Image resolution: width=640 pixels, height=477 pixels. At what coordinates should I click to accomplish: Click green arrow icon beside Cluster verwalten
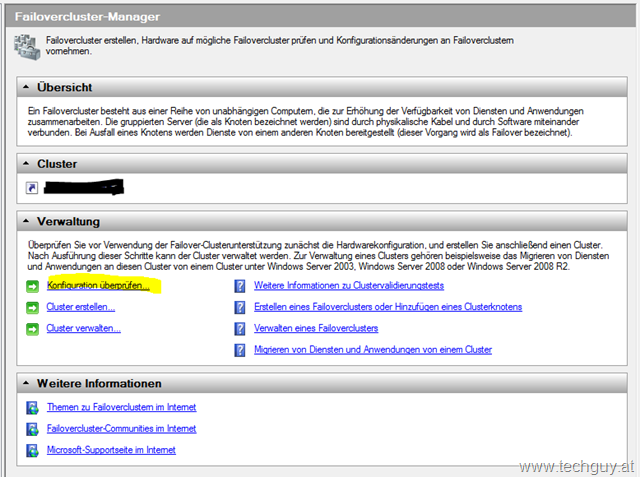[33, 328]
